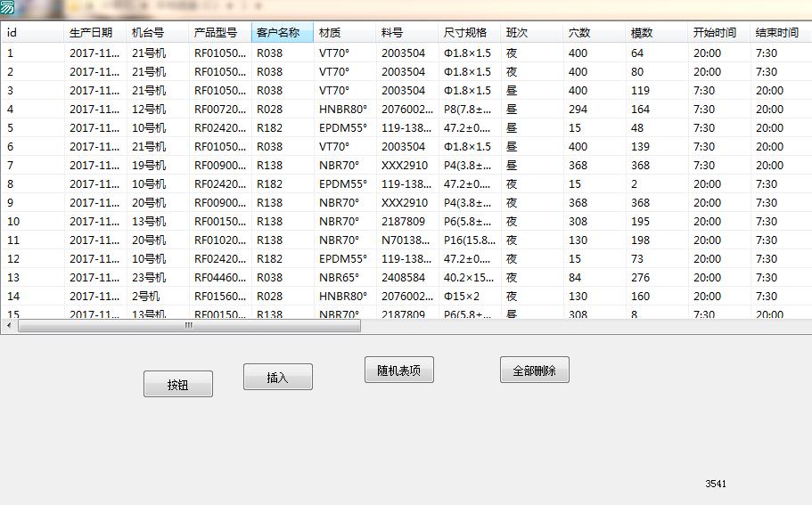Select row with id 10
Image resolution: width=812 pixels, height=505 pixels.
coord(406,221)
